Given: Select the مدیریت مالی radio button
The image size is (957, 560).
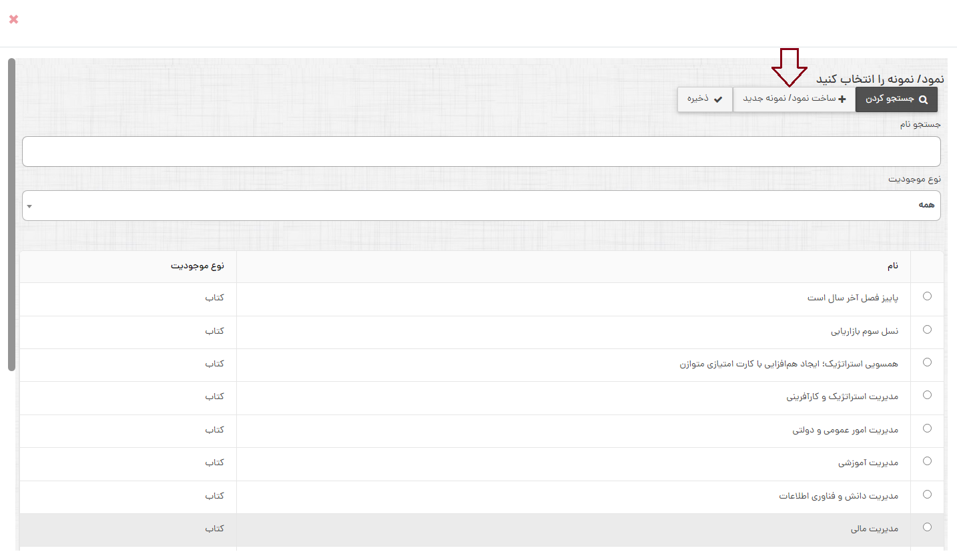Looking at the screenshot, I should click(927, 527).
